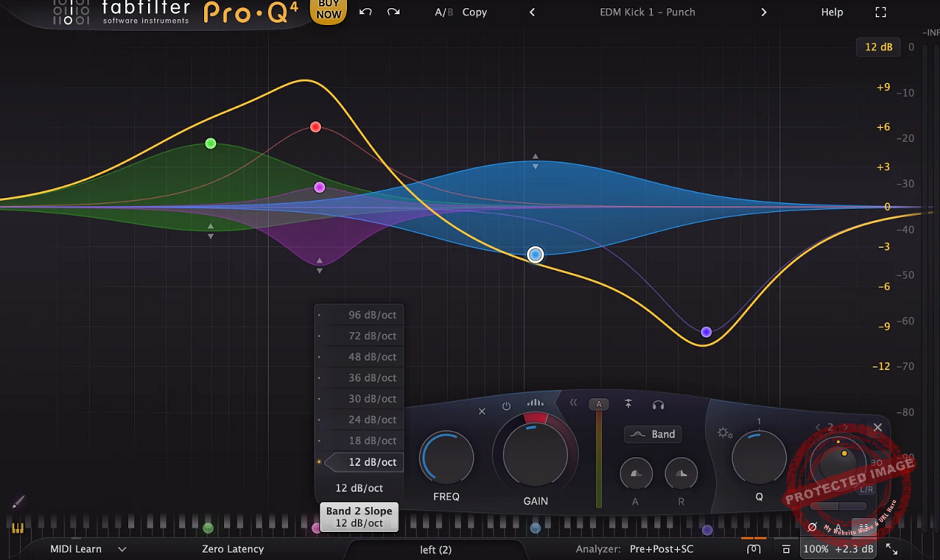Click the output panel collapse icon
The width and height of the screenshot is (940, 560).
click(x=786, y=549)
